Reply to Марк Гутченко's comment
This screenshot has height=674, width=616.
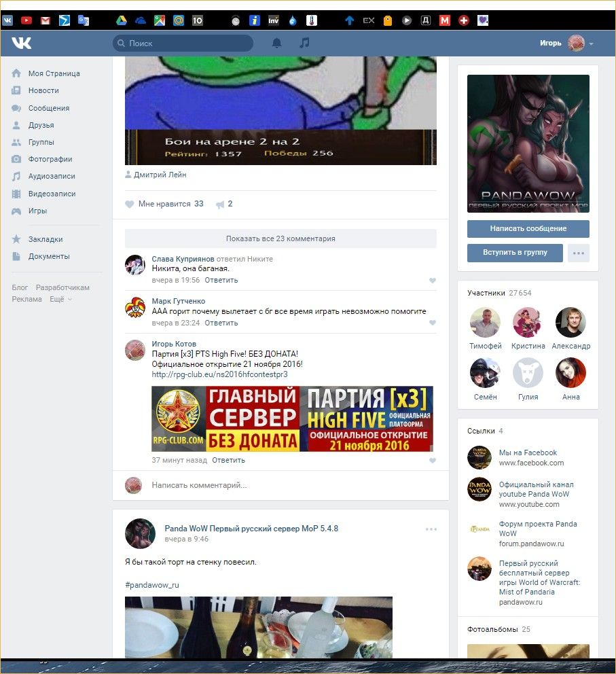point(221,323)
